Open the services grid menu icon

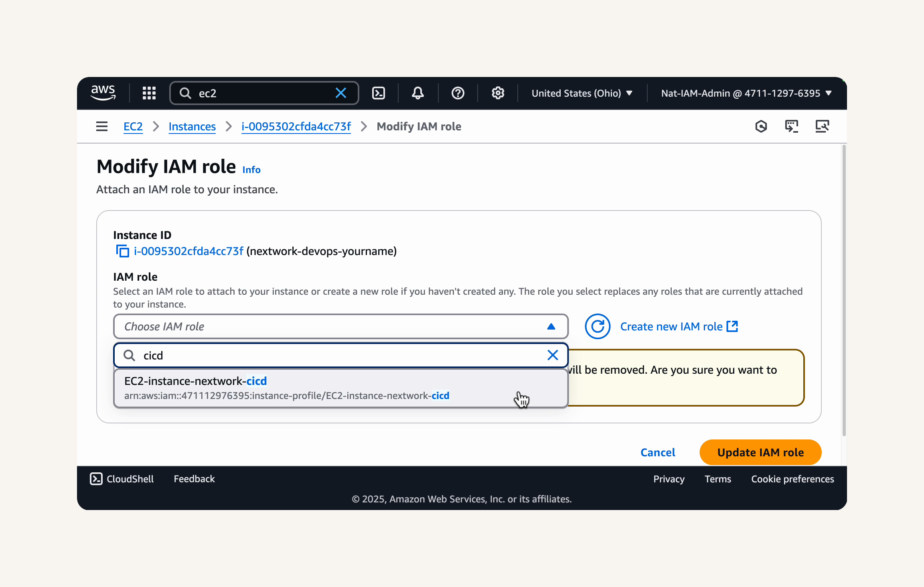(149, 93)
